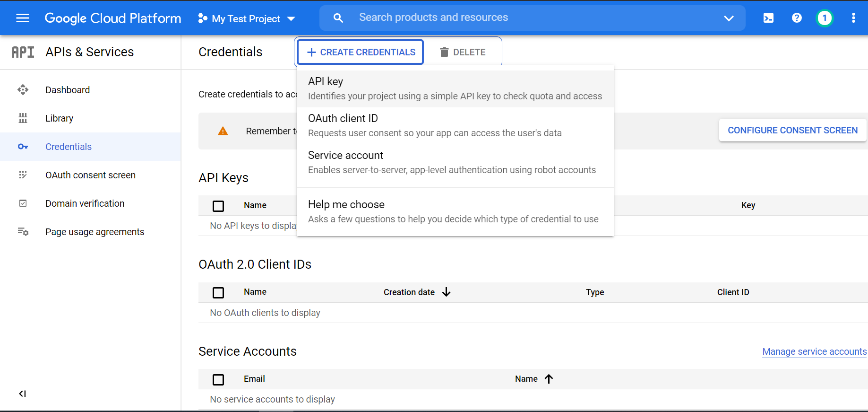Click the trash icon next to DELETE
This screenshot has width=868, height=412.
444,52
